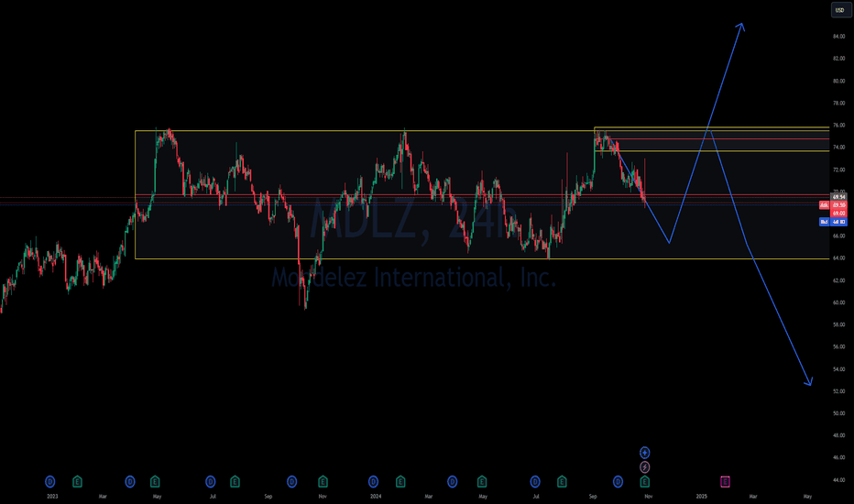Click the blue Bid label on price scale
The width and height of the screenshot is (854, 504).
[824, 222]
